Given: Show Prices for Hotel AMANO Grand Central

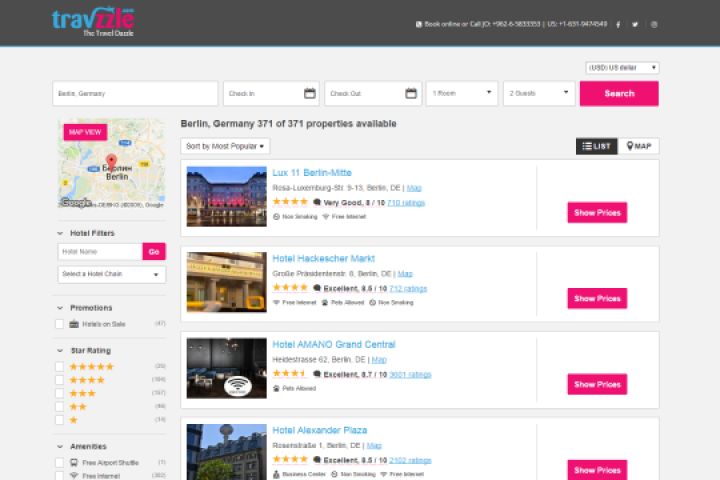Looking at the screenshot, I should click(x=597, y=384).
